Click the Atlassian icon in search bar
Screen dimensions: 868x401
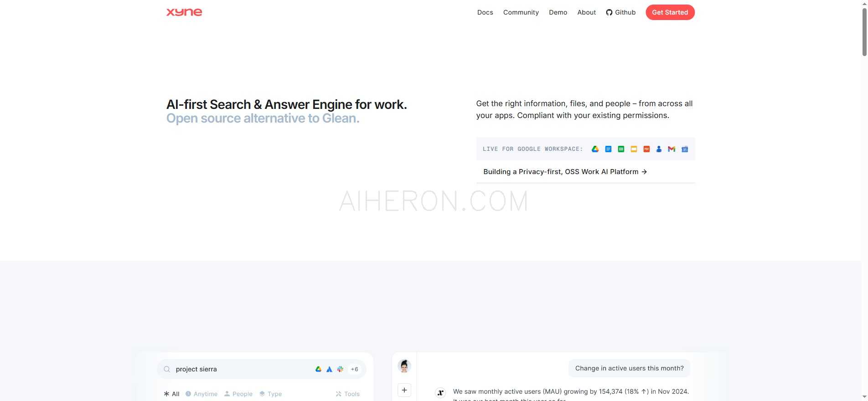tap(329, 369)
